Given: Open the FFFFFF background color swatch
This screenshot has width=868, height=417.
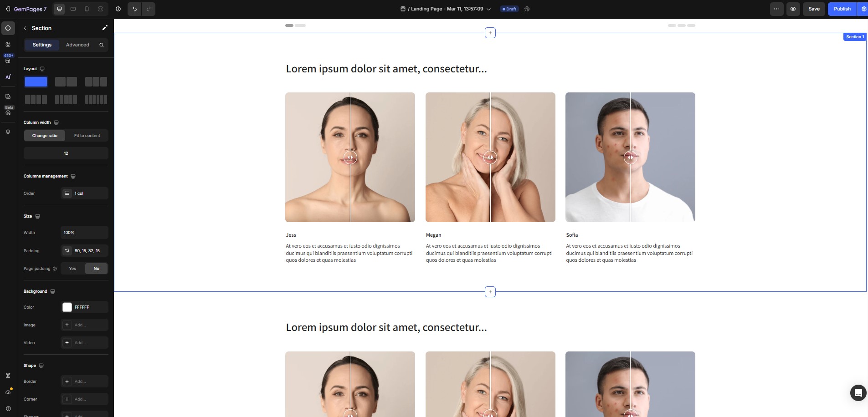Looking at the screenshot, I should point(67,307).
